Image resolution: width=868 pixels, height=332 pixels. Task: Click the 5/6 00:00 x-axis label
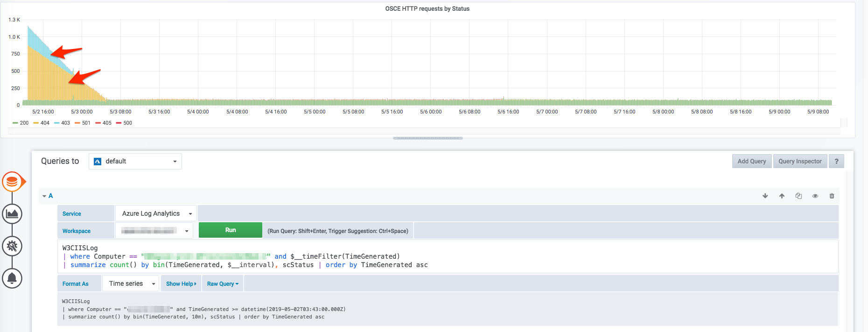431,112
